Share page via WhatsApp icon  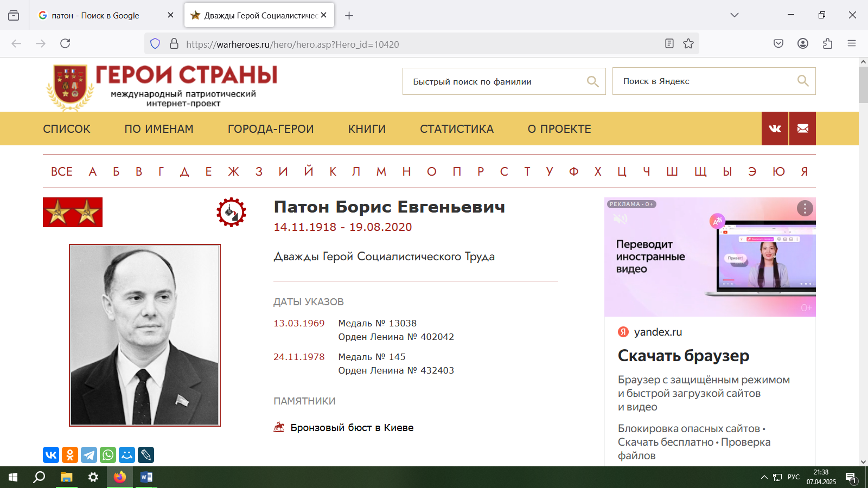[108, 455]
